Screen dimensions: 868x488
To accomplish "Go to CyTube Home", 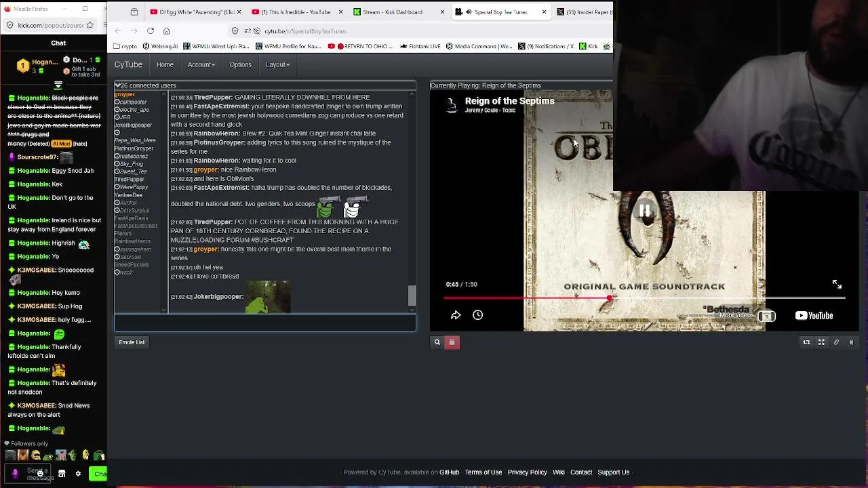I will coord(165,64).
